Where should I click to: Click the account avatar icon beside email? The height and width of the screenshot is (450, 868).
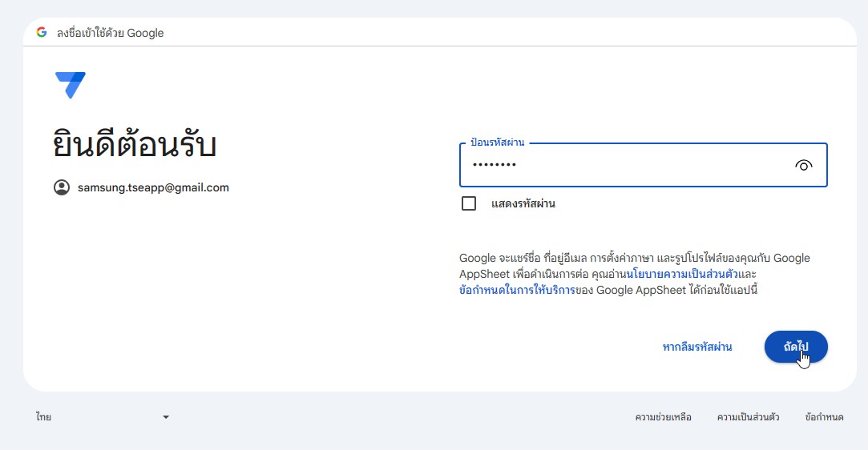click(x=62, y=187)
